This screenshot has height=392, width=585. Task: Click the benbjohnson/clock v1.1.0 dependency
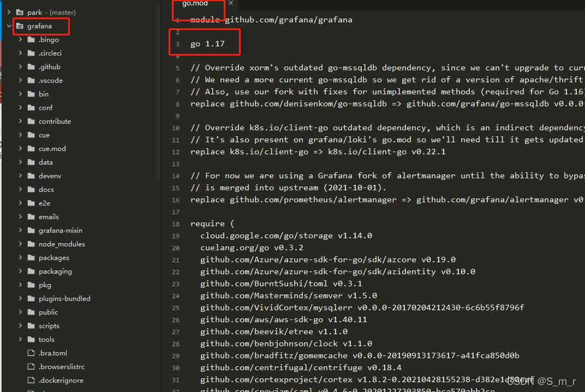[x=286, y=343]
